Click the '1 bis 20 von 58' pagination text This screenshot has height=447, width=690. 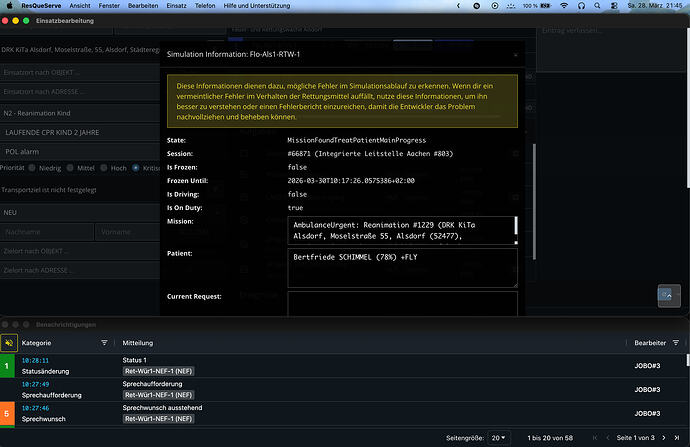click(550, 438)
